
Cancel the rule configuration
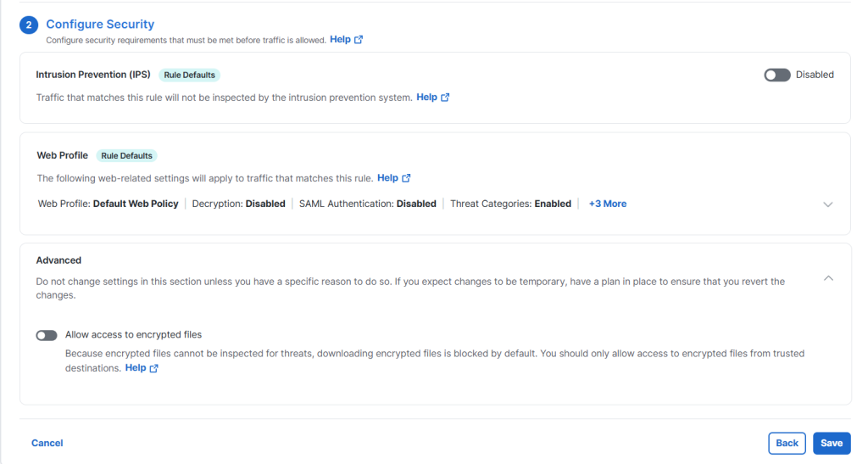pos(47,443)
